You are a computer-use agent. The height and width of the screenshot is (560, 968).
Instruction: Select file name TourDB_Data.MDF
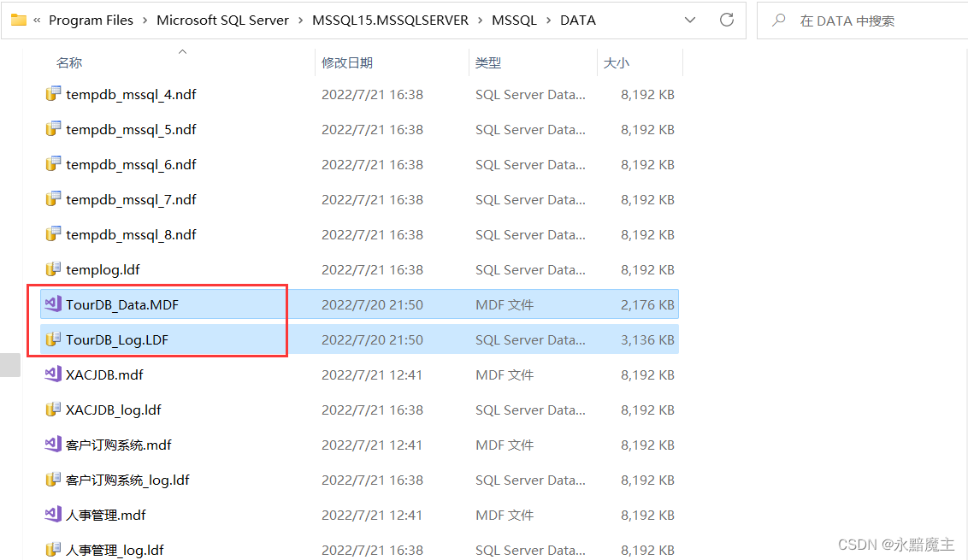(x=122, y=304)
